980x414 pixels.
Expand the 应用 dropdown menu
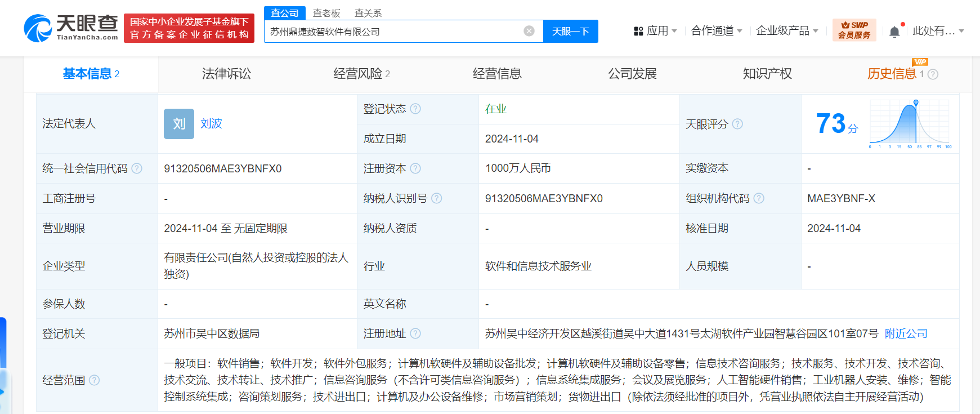click(x=655, y=31)
